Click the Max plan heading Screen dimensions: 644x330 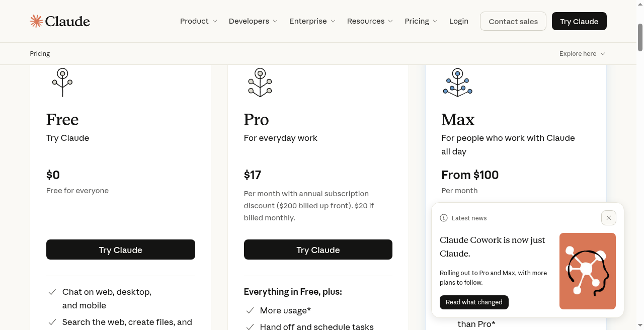458,120
